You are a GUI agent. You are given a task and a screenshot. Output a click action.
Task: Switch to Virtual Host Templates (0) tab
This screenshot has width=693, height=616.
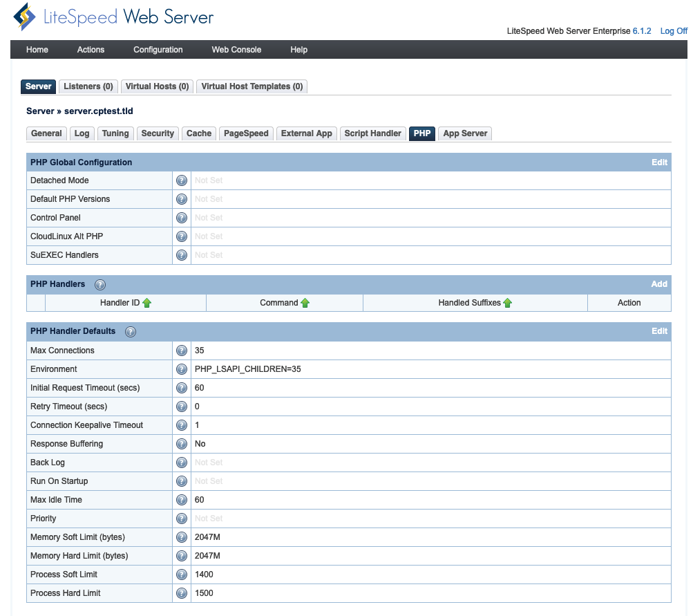pos(252,86)
